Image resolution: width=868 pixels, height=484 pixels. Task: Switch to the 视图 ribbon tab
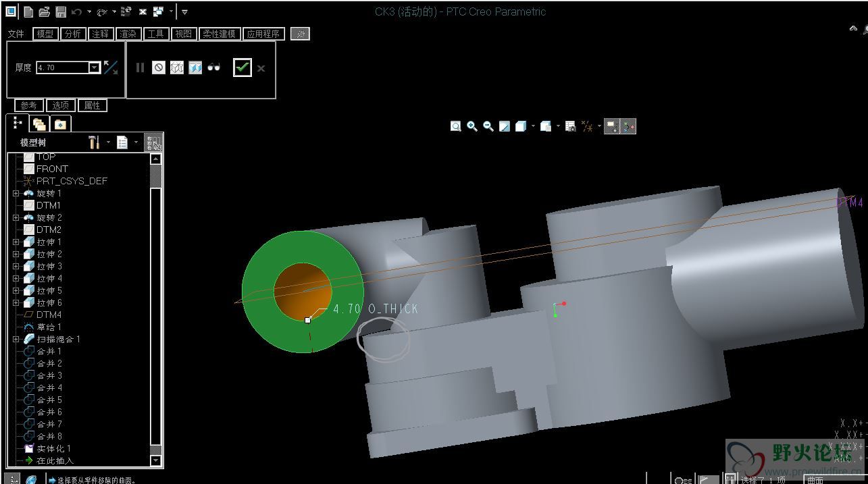[x=183, y=34]
